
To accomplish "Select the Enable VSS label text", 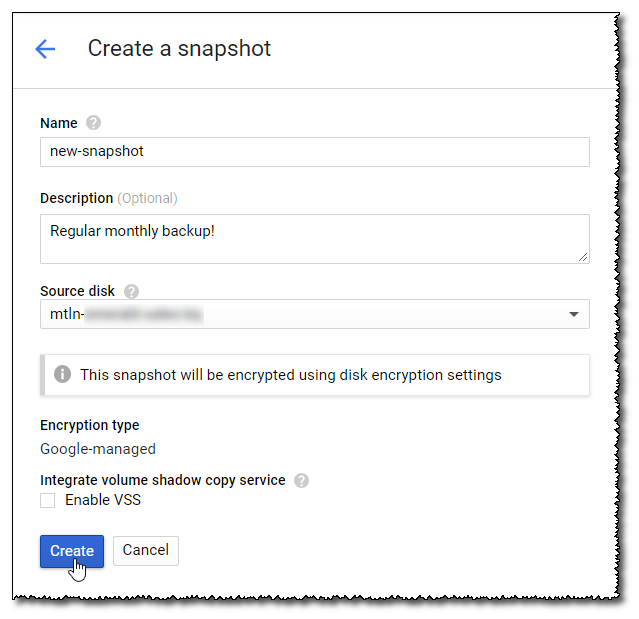I will pyautogui.click(x=103, y=500).
